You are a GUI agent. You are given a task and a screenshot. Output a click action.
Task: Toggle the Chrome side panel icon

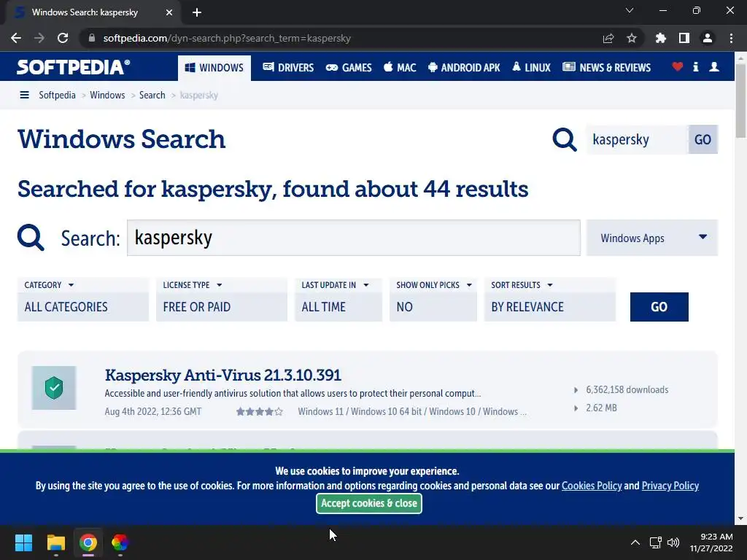(x=684, y=38)
